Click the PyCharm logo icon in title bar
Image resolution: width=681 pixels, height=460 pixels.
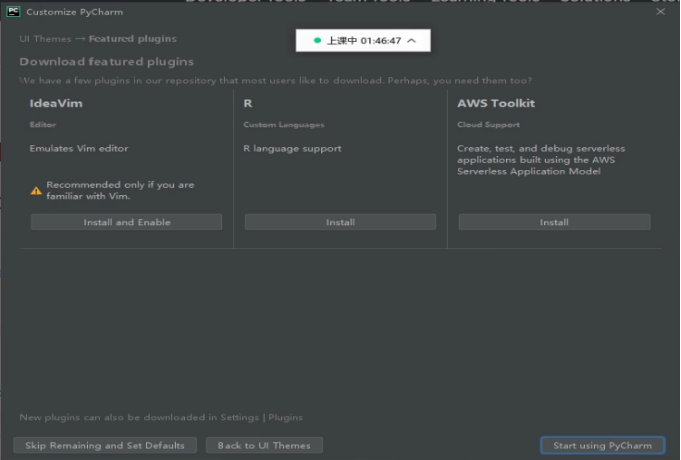coord(13,12)
